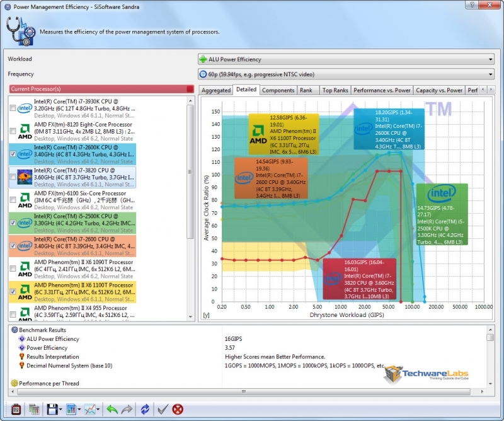Expand the chart options dropdown arrow

coord(79,410)
